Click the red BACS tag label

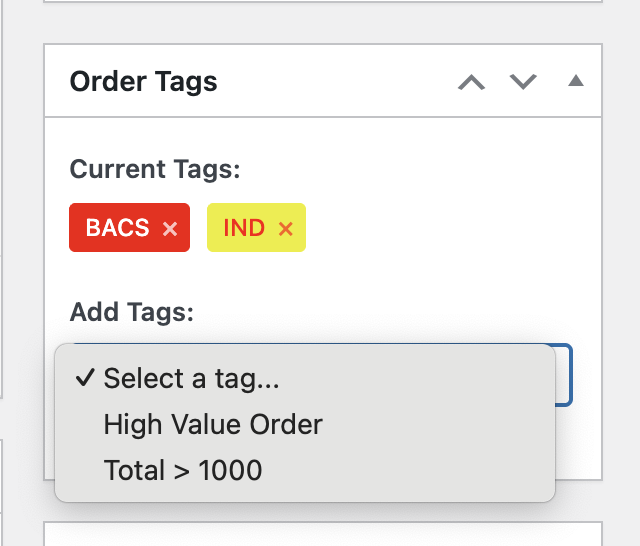coord(117,228)
